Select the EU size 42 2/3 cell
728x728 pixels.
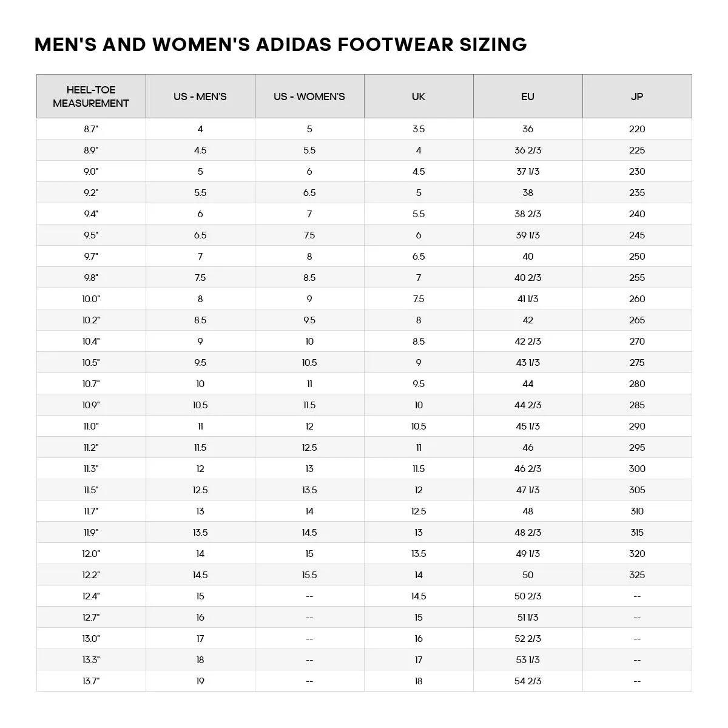[528, 342]
